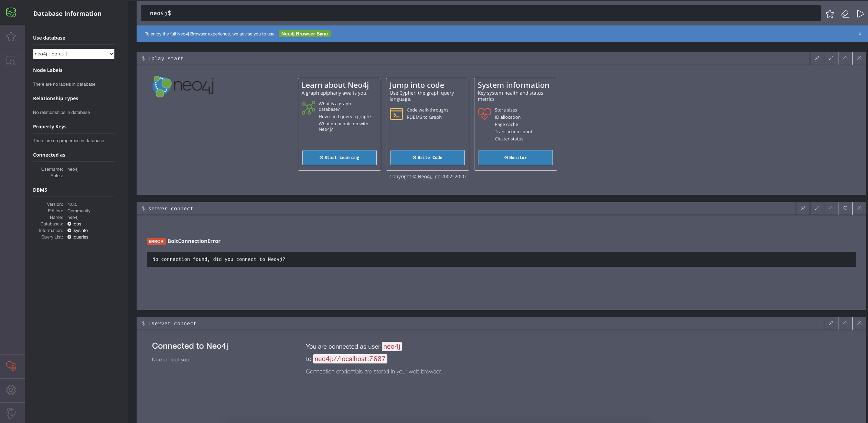Collapse the ':server connect' frame
This screenshot has height=423, width=868.
click(x=846, y=323)
